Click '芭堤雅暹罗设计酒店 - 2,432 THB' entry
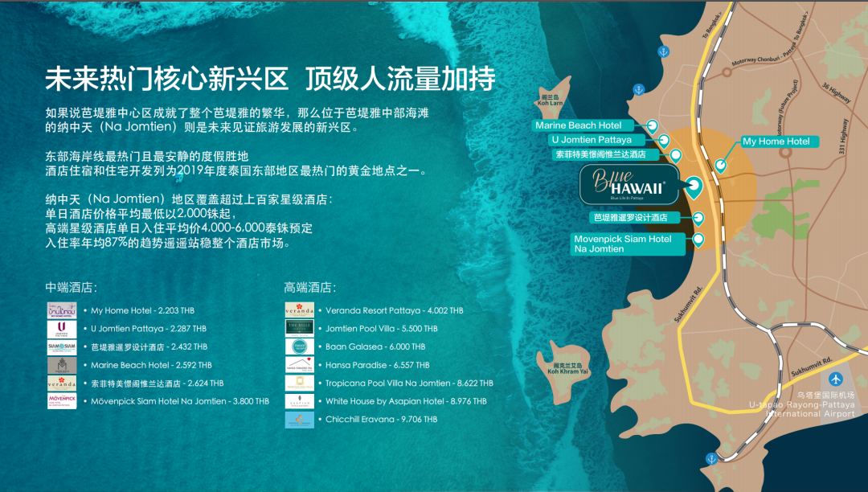Image resolution: width=868 pixels, height=492 pixels. click(x=149, y=347)
